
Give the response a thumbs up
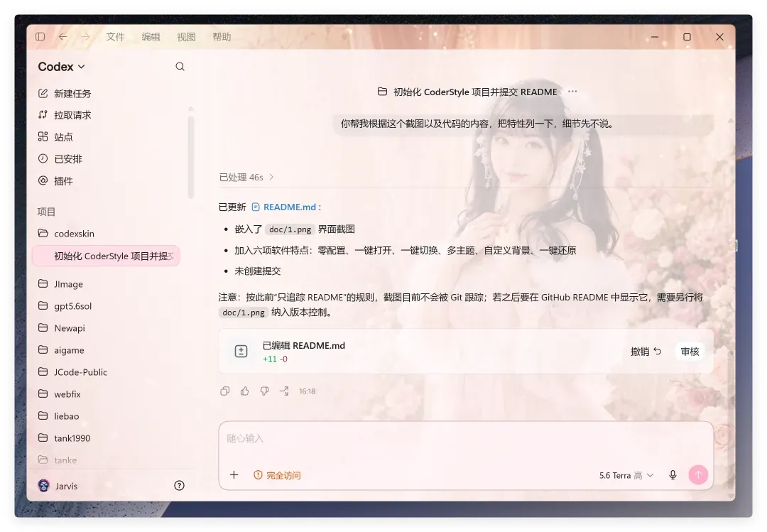pos(244,391)
